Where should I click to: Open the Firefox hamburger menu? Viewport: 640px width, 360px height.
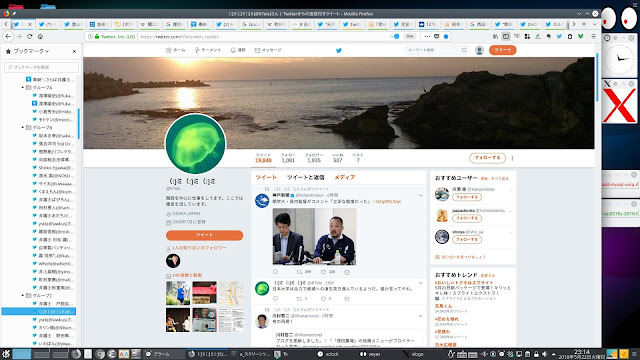tap(593, 36)
